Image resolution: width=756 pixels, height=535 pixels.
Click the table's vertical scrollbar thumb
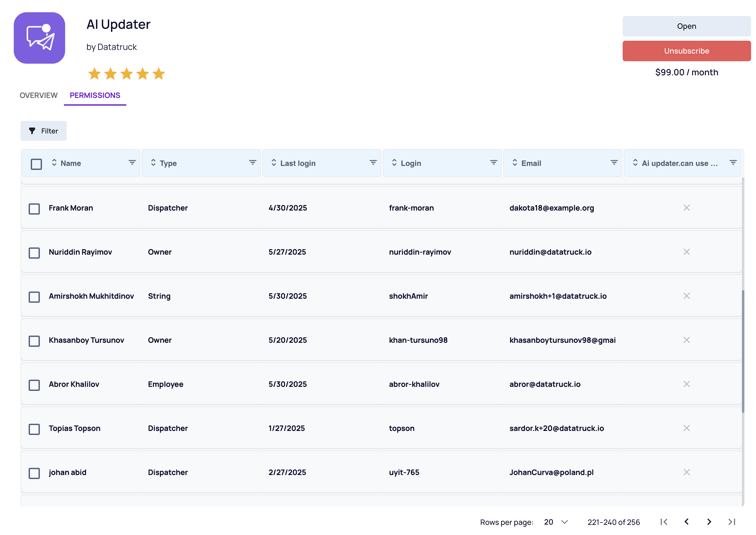[x=743, y=351]
